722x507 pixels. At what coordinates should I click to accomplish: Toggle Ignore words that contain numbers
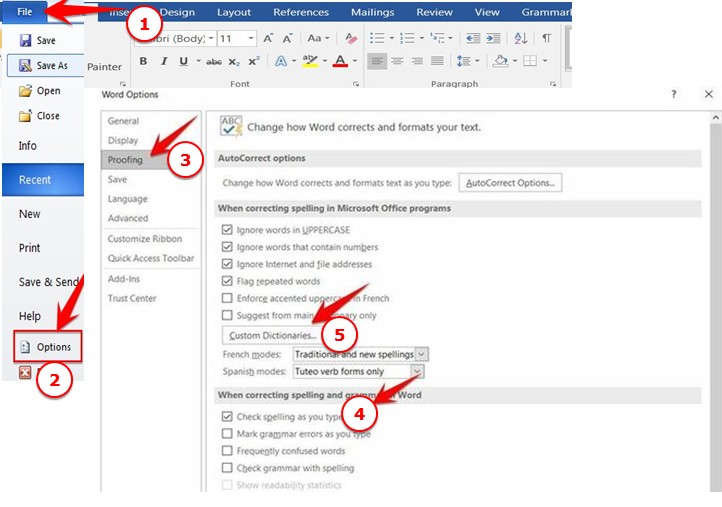coord(227,247)
